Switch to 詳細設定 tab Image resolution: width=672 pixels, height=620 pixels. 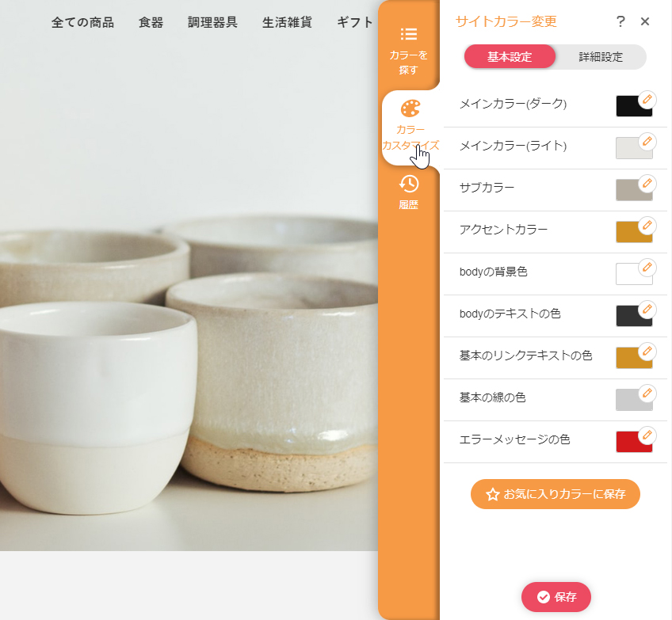(601, 57)
